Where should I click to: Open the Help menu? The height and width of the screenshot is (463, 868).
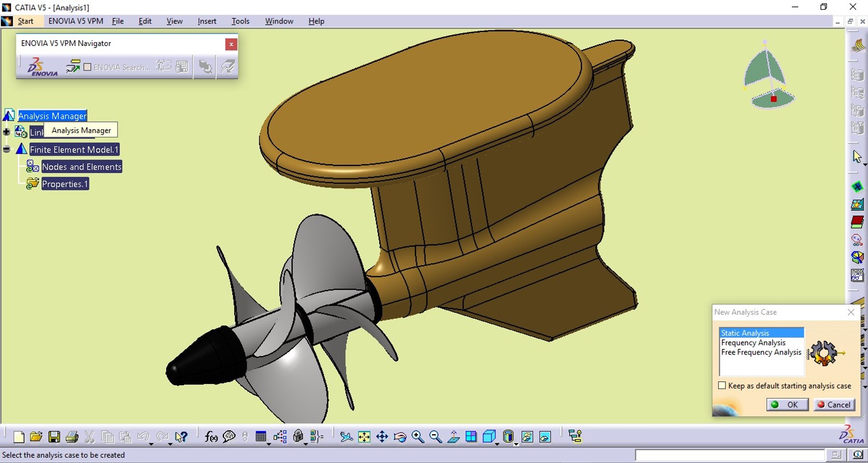pos(316,21)
